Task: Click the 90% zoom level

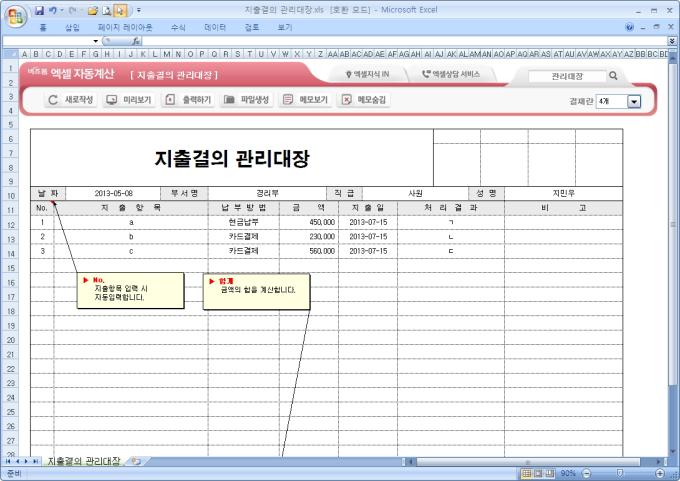Action: (x=568, y=473)
